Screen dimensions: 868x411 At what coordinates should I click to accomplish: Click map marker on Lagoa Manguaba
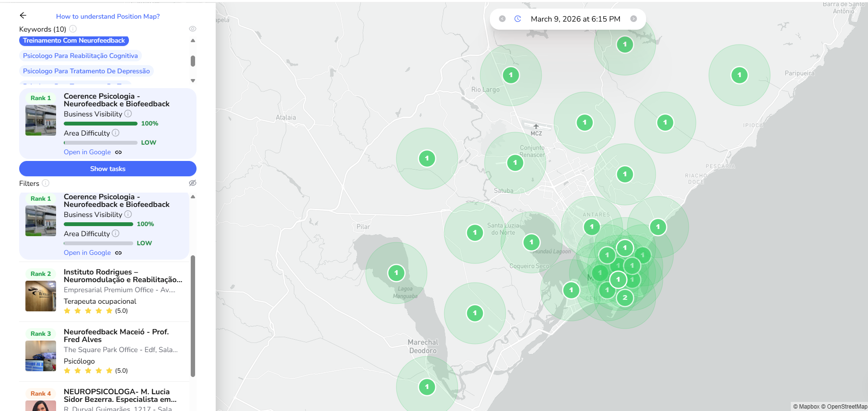pos(396,273)
